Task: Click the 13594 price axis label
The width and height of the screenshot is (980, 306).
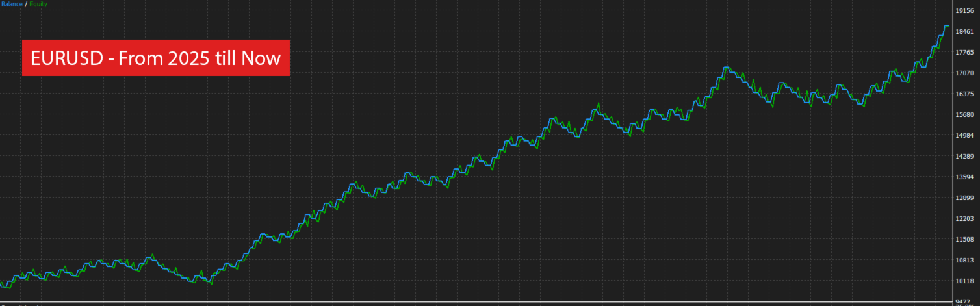Action: click(x=964, y=177)
